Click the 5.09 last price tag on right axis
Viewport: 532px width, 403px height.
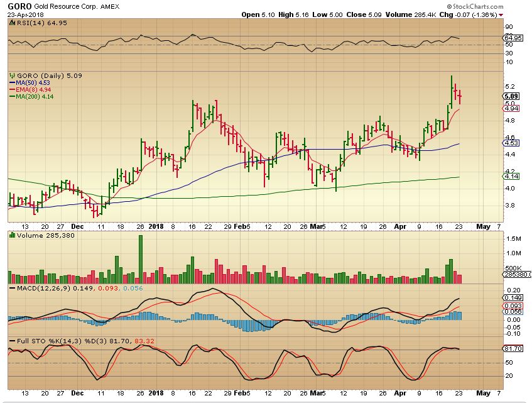(x=511, y=96)
